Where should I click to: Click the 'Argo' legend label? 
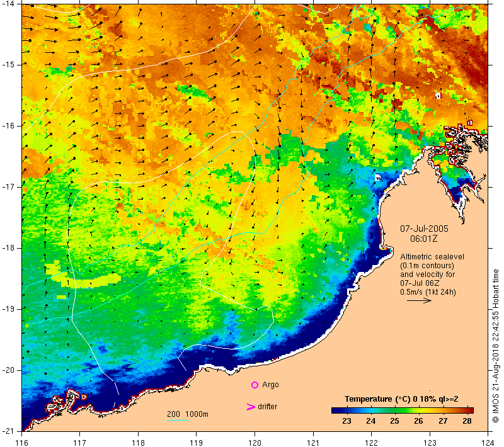click(270, 385)
